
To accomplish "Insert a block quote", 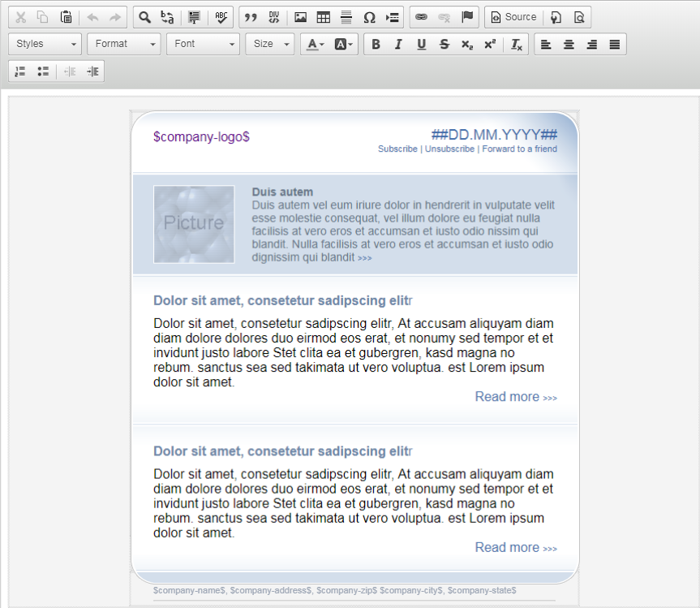I will (251, 17).
